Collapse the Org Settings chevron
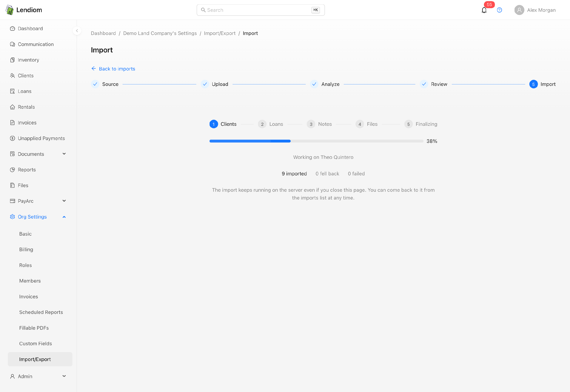The image size is (570, 392). click(x=64, y=217)
